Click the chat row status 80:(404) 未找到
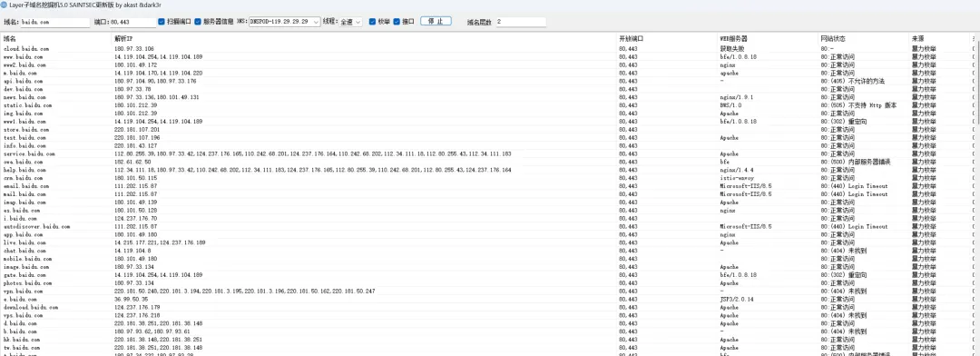 (x=843, y=251)
